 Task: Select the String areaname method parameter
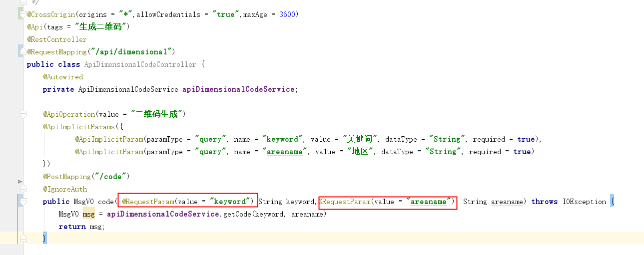pyautogui.click(x=493, y=202)
